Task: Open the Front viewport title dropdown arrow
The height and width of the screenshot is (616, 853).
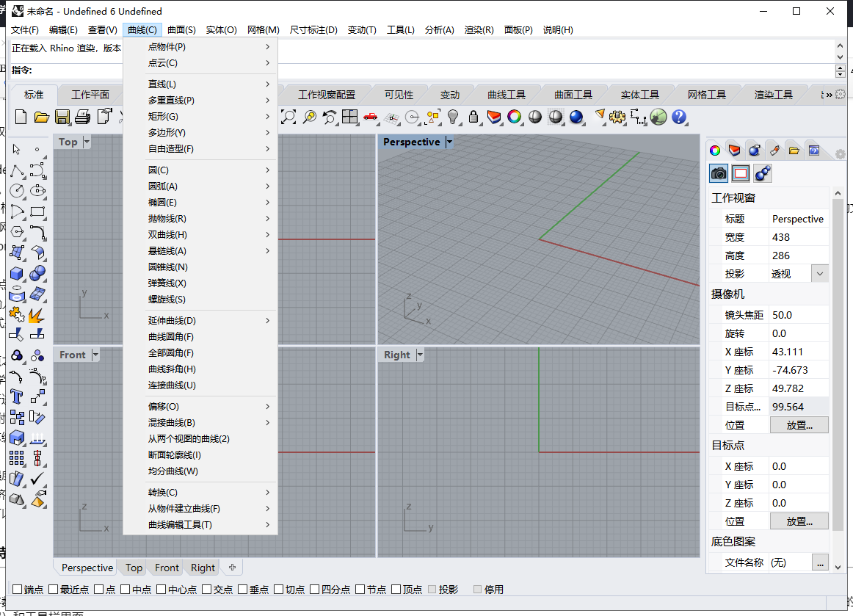Action: pos(95,355)
